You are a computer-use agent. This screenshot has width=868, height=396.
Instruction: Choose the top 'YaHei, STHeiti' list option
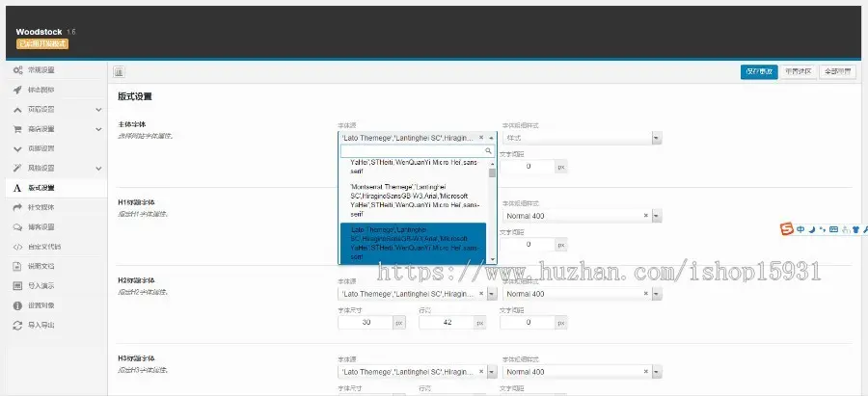(413, 168)
